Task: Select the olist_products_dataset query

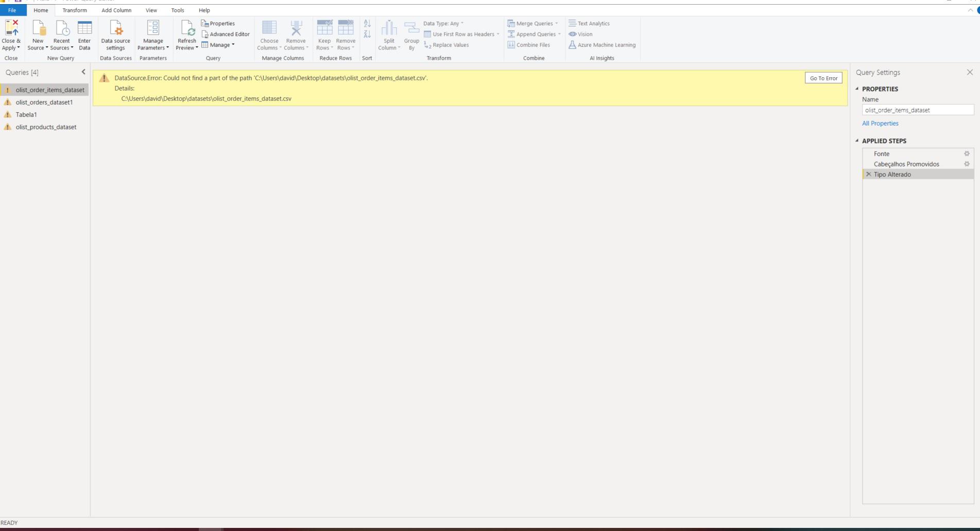Action: (x=45, y=127)
